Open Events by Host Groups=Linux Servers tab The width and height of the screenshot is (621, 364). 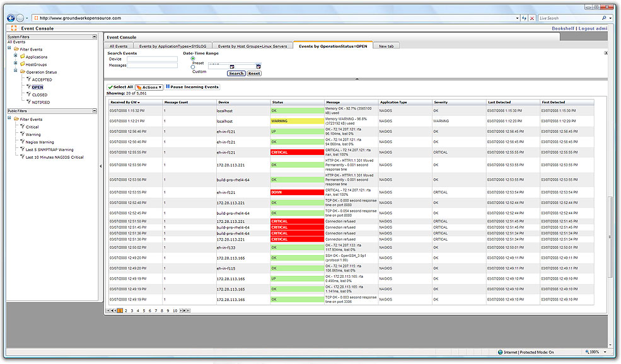point(252,46)
